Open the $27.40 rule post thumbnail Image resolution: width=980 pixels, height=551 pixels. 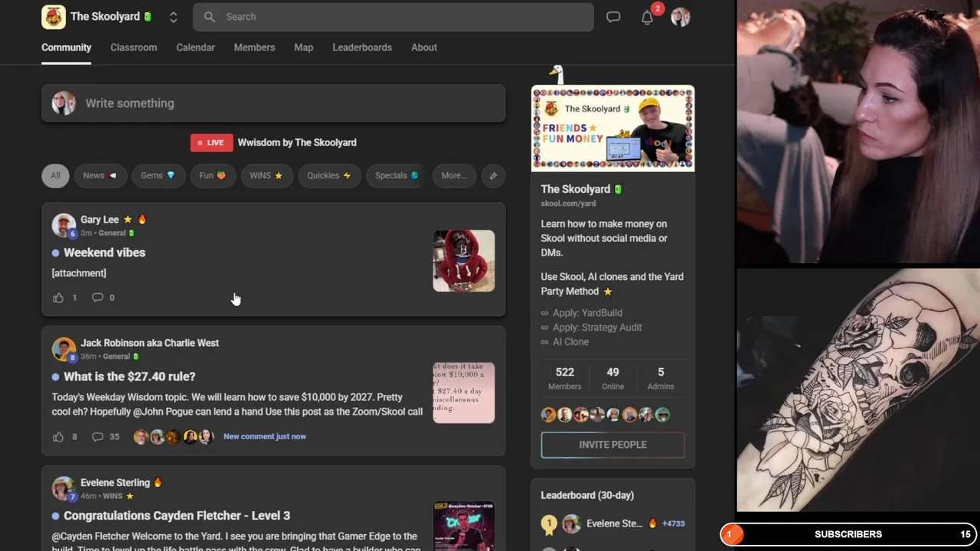coord(464,393)
